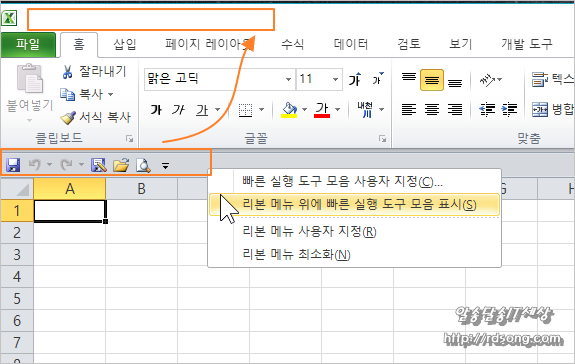
Task: Select column B header
Action: click(142, 189)
